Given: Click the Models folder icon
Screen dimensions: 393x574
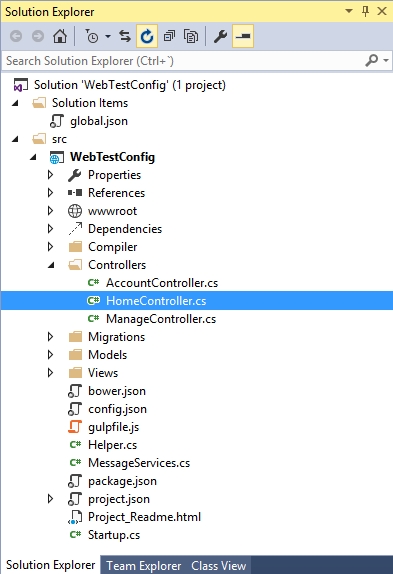Looking at the screenshot, I should click(75, 355).
